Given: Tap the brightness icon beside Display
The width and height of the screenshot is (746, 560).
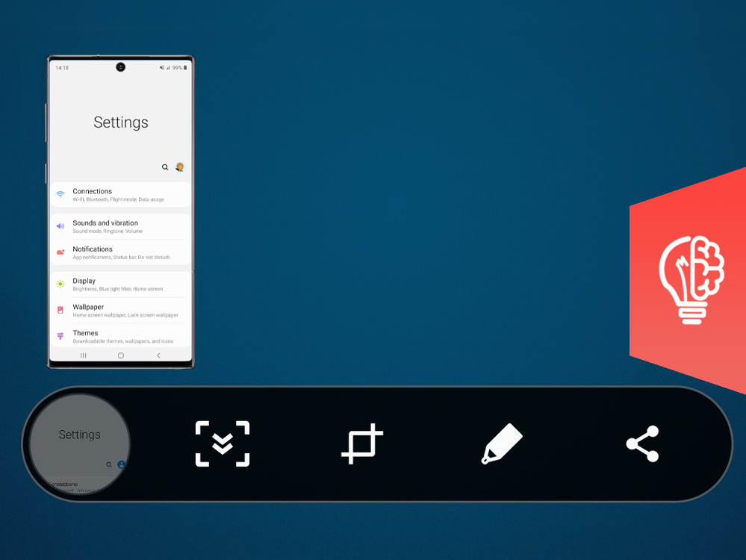Looking at the screenshot, I should [x=60, y=284].
